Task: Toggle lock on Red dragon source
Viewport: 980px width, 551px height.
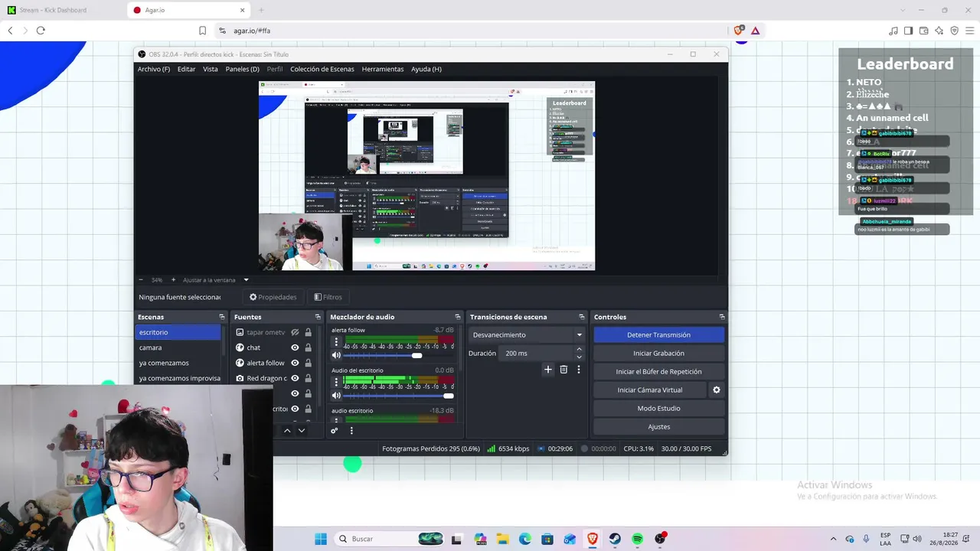Action: (308, 378)
